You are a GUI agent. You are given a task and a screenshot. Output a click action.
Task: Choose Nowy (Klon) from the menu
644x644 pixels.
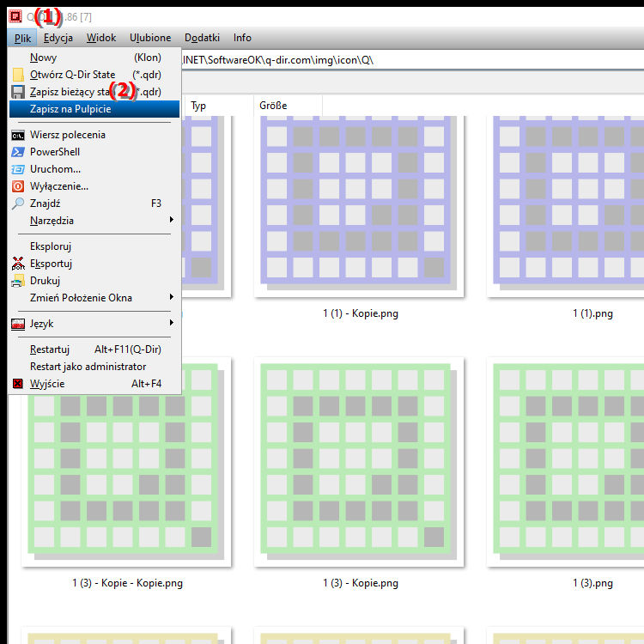pyautogui.click(x=94, y=58)
